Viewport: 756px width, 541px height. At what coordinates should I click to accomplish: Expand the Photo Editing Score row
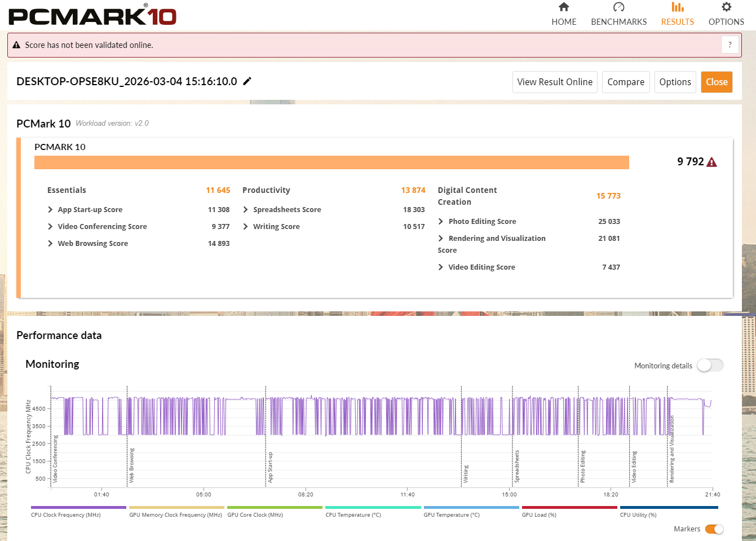(441, 222)
